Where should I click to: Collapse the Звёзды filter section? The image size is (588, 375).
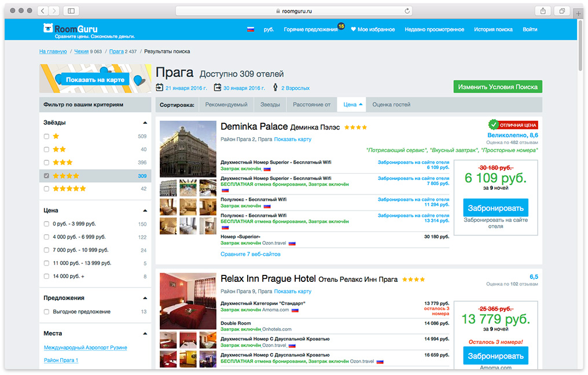coord(145,123)
